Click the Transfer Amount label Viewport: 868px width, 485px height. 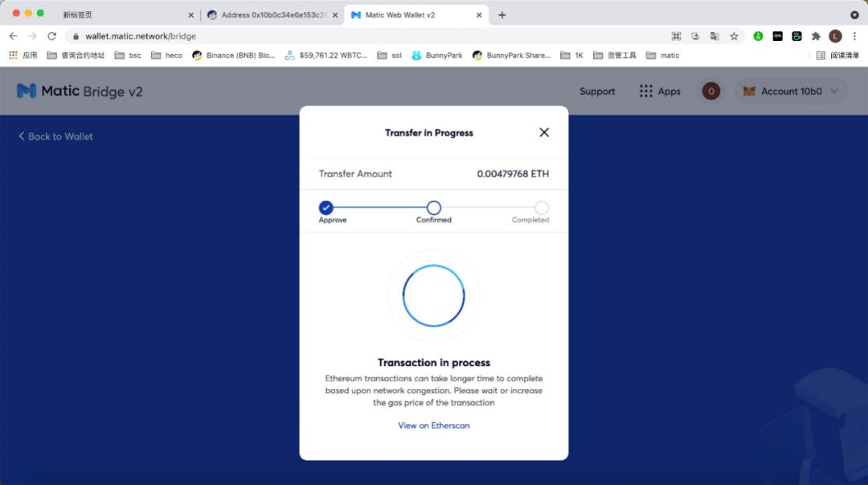pyautogui.click(x=355, y=174)
